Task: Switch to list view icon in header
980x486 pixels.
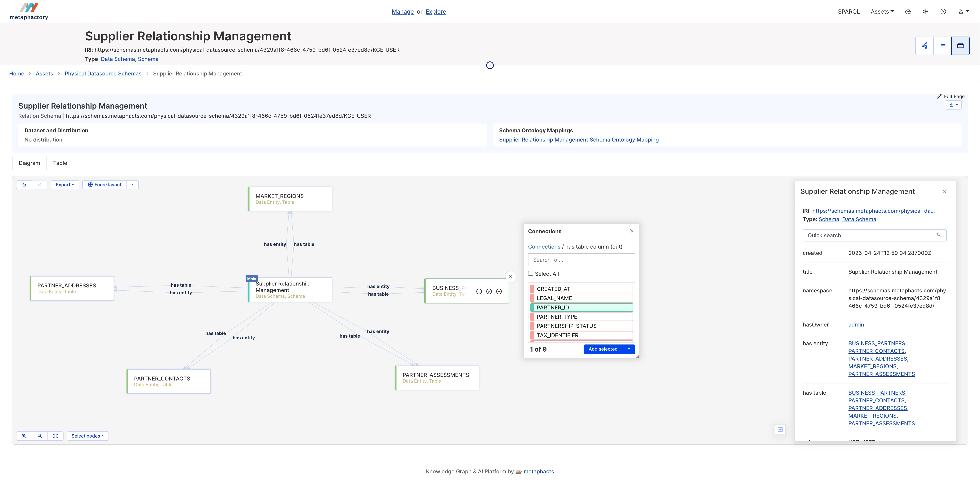Action: 942,46
